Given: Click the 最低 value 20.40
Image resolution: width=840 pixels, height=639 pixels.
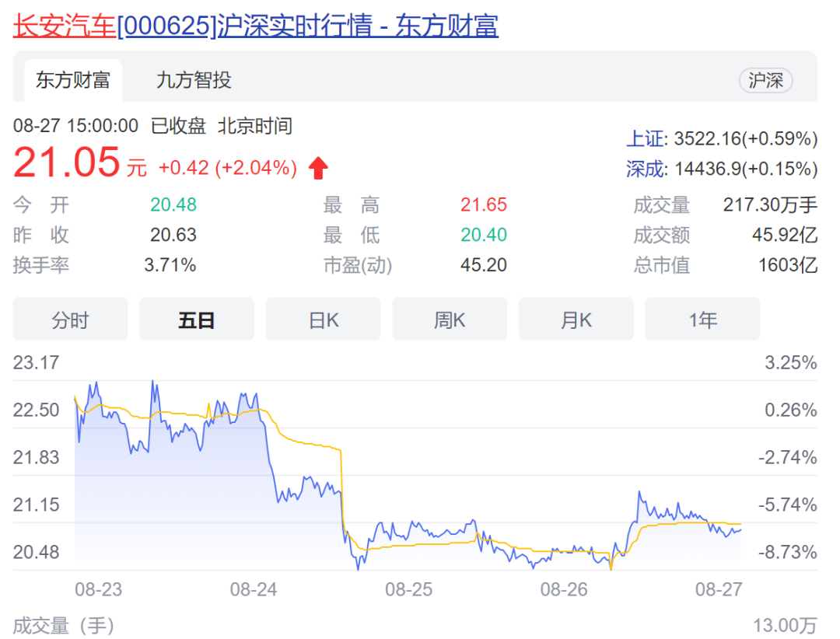Looking at the screenshot, I should [483, 235].
